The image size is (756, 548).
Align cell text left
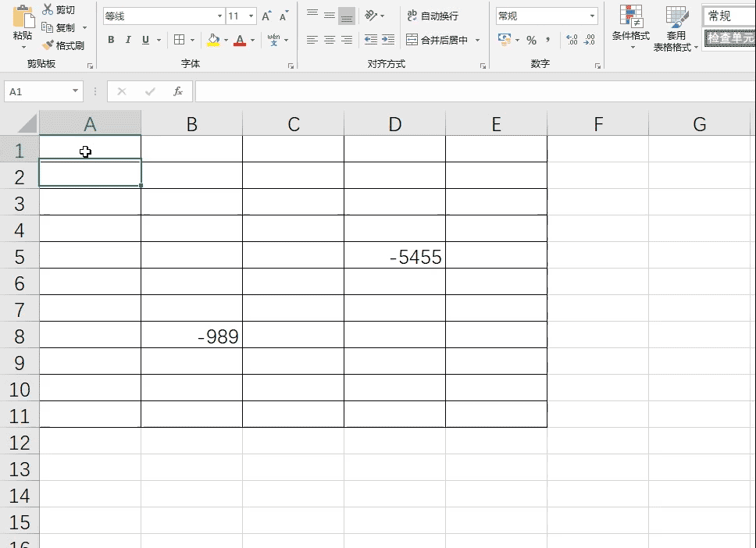[x=312, y=40]
